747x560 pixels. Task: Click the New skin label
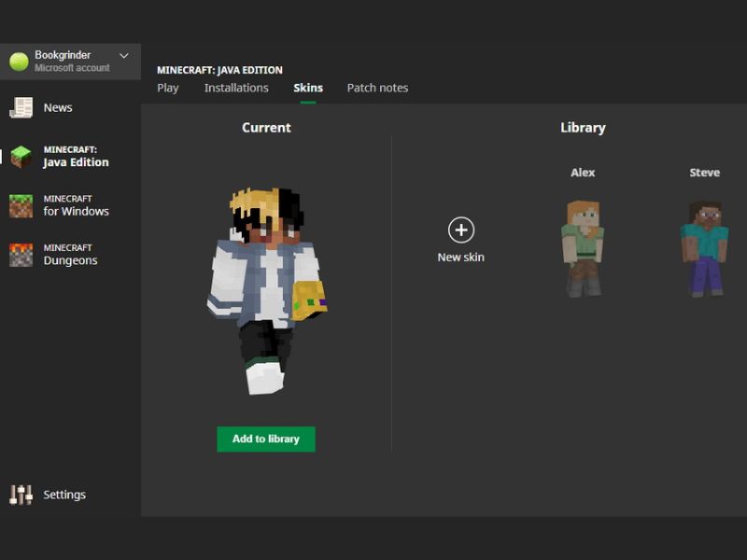[460, 258]
